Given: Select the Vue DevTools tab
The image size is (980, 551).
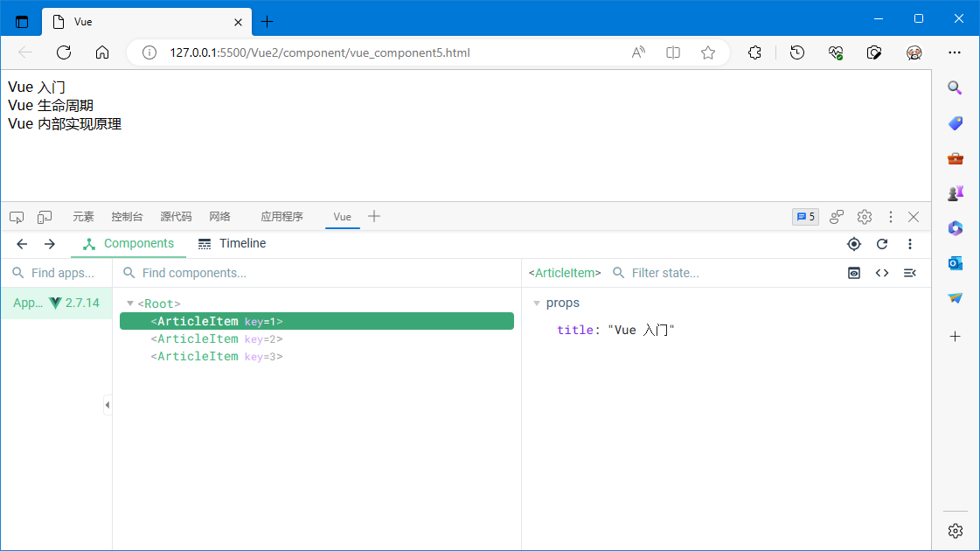Looking at the screenshot, I should 343,216.
